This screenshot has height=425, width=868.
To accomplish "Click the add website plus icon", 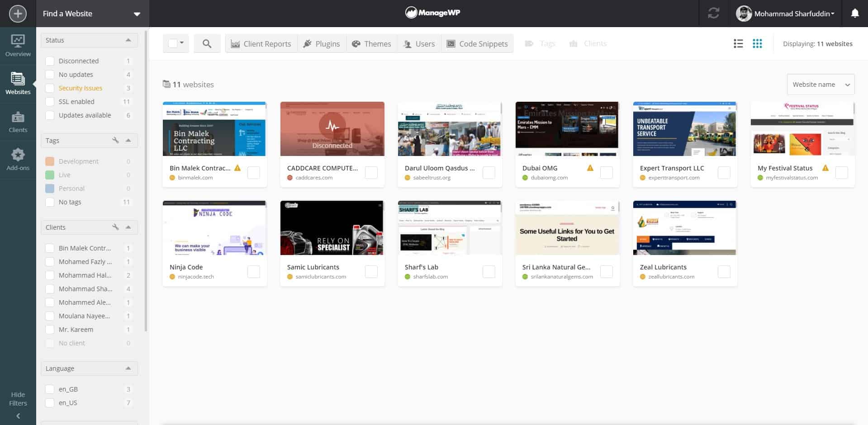I will point(18,14).
